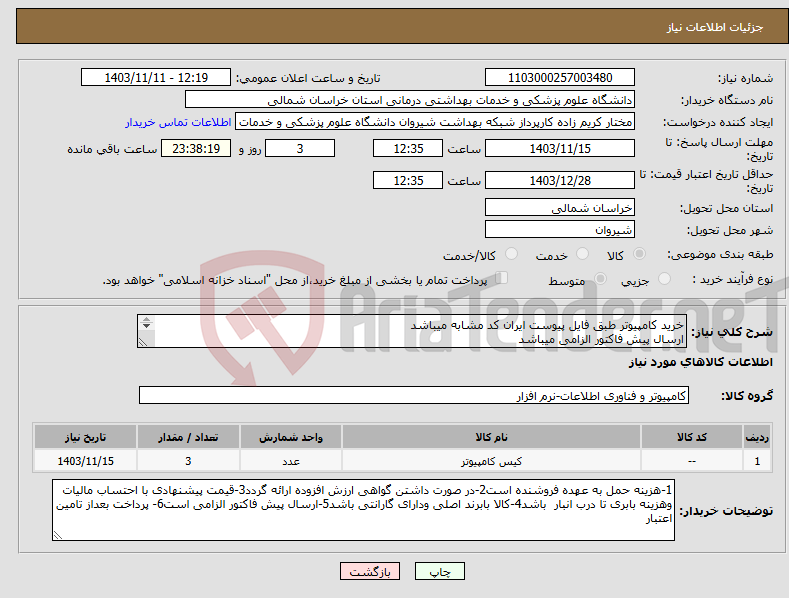
Task: Click the ساعت باقی مانده label
Action: point(112,149)
